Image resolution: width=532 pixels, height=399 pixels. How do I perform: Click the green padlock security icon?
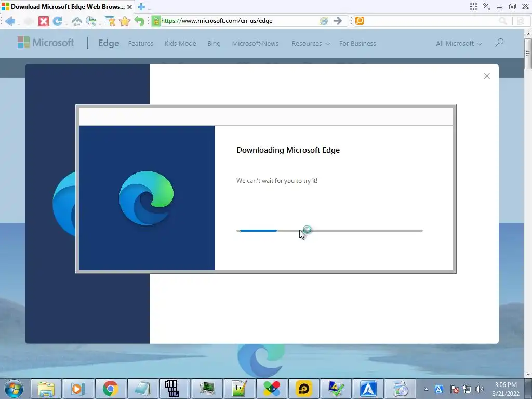156,21
